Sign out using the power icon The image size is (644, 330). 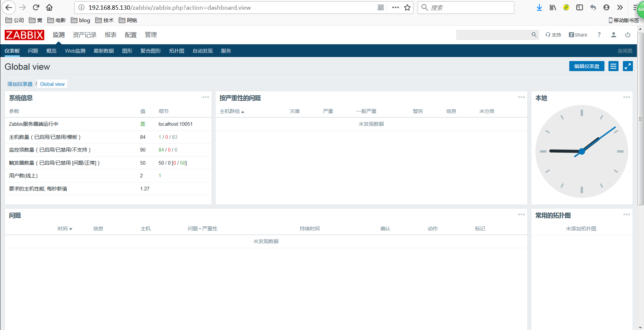(x=628, y=35)
